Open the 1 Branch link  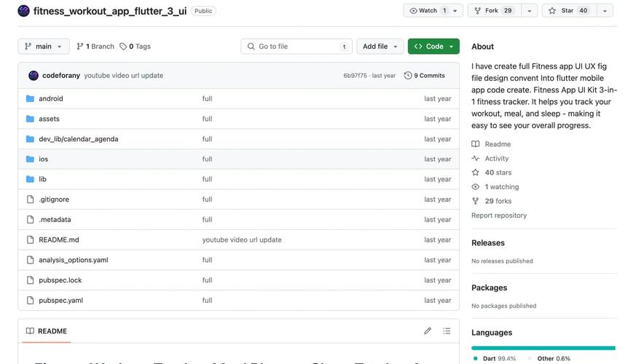(95, 47)
